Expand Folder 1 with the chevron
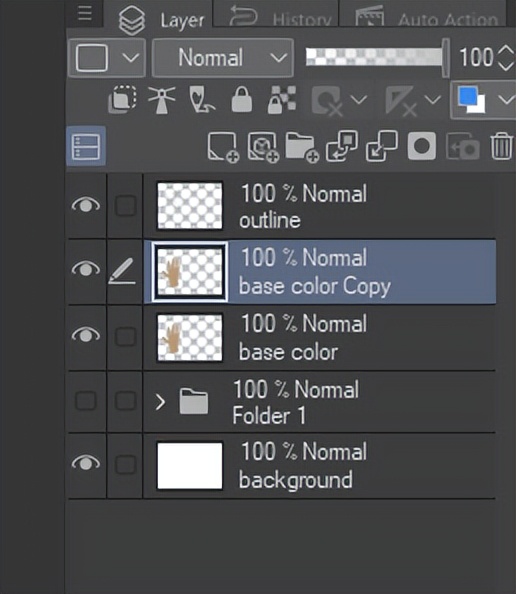The width and height of the screenshot is (516, 594). (x=160, y=402)
